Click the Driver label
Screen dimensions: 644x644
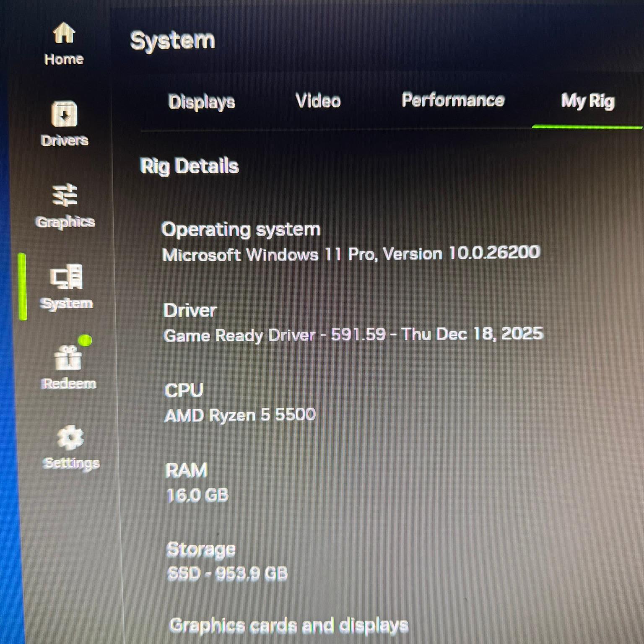click(x=190, y=310)
